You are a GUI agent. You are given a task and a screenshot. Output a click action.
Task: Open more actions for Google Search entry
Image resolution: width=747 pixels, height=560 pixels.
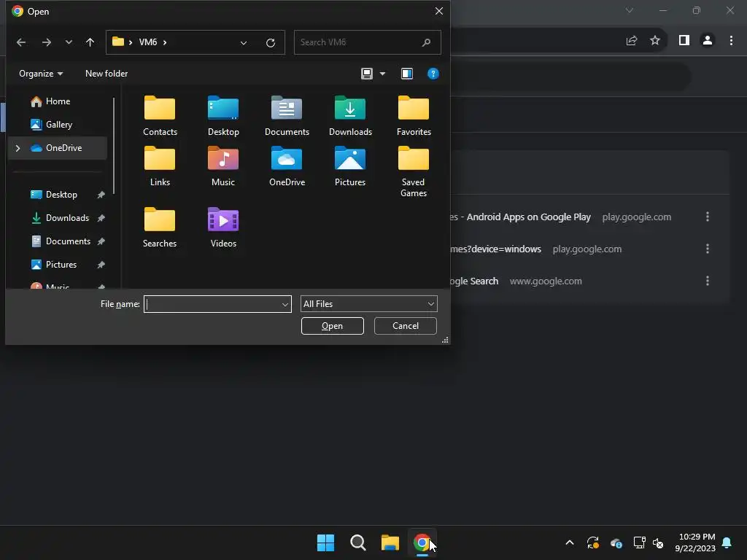(708, 281)
